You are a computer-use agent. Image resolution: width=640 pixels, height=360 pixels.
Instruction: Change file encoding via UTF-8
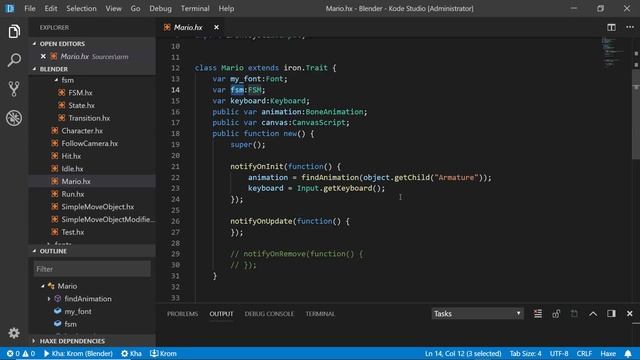[x=559, y=353]
